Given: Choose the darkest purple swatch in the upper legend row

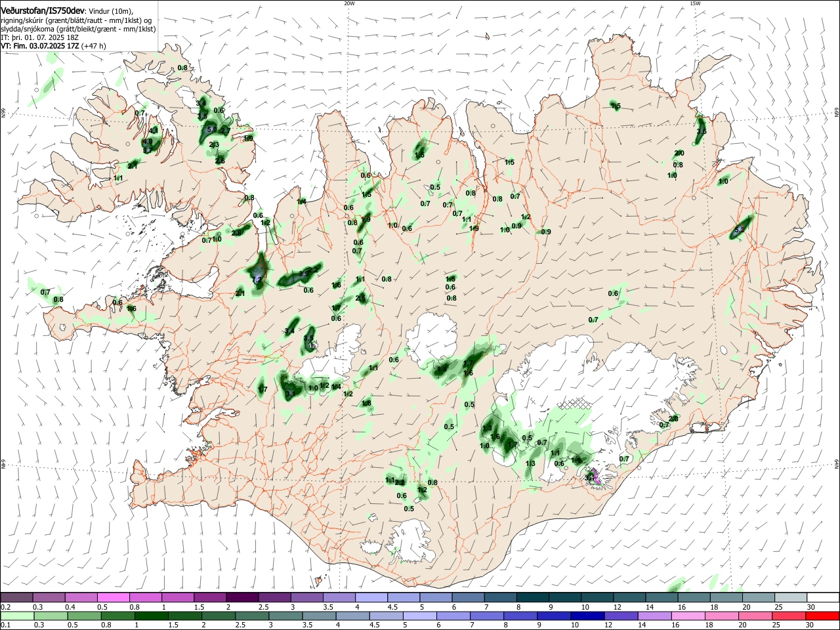Looking at the screenshot, I should (x=242, y=598).
